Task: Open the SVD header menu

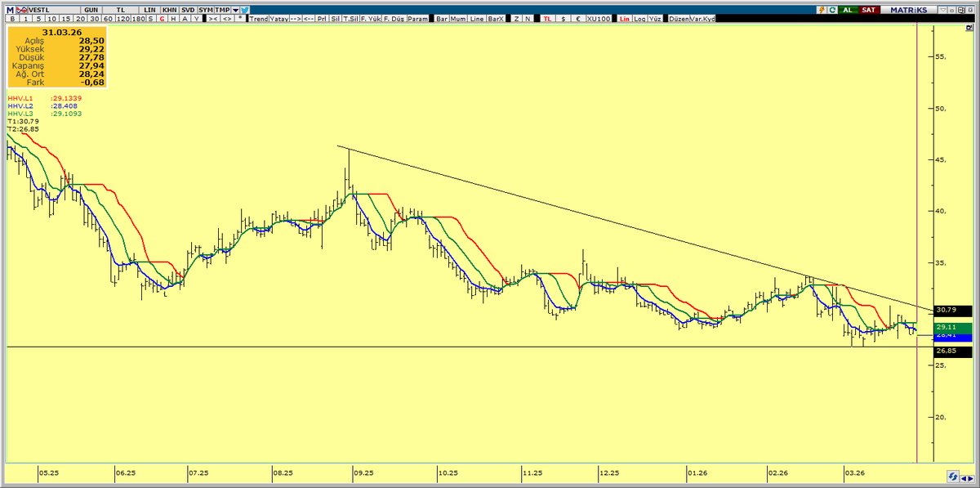Action: click(x=188, y=9)
